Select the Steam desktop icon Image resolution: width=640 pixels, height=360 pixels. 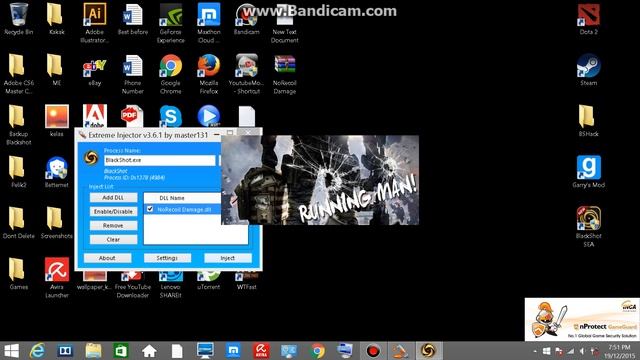pyautogui.click(x=589, y=70)
